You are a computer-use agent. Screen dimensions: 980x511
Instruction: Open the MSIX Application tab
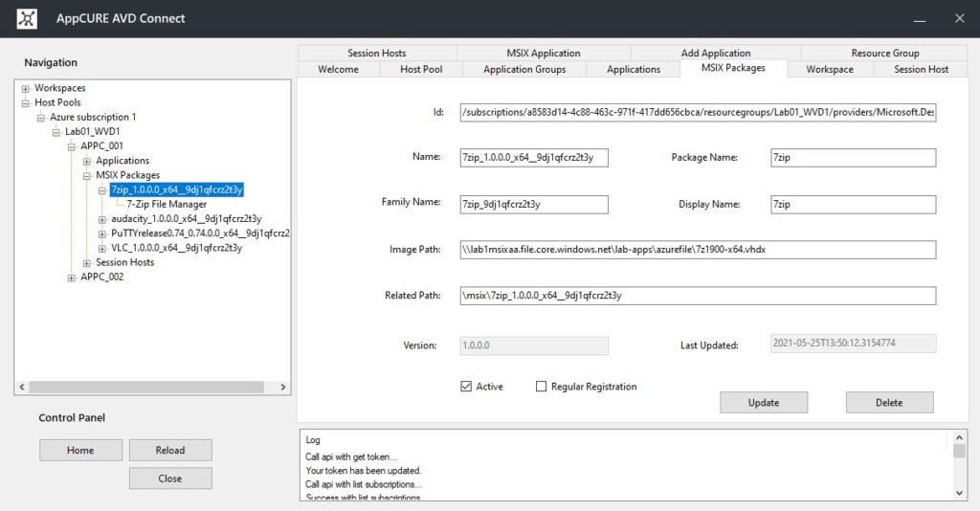[x=544, y=53]
